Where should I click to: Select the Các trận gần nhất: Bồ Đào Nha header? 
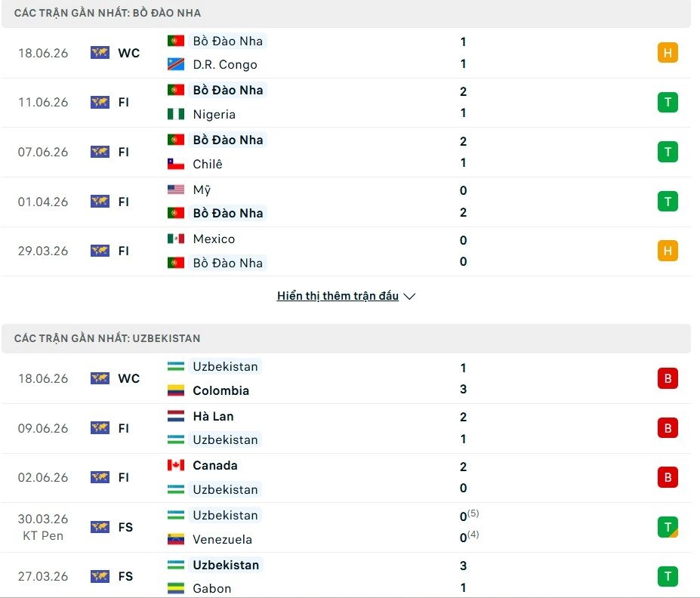[x=347, y=13]
